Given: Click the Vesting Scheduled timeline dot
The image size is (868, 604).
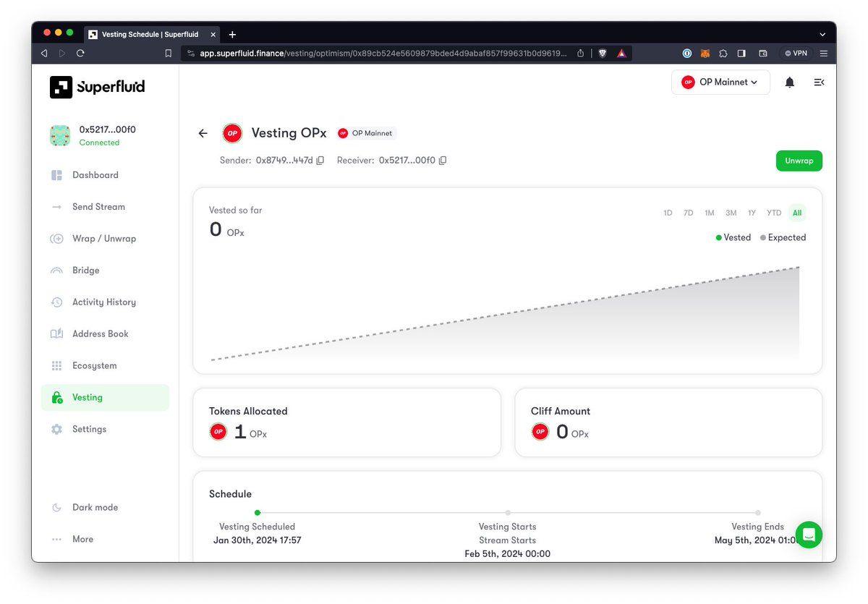Looking at the screenshot, I should [x=258, y=513].
